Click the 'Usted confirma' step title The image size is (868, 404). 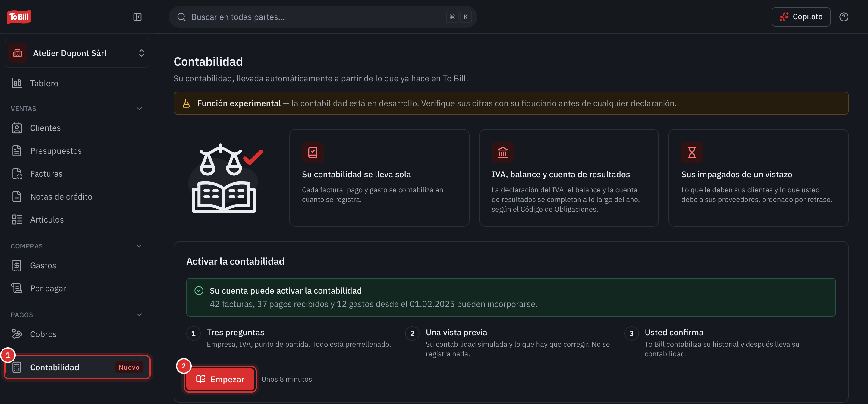click(674, 332)
